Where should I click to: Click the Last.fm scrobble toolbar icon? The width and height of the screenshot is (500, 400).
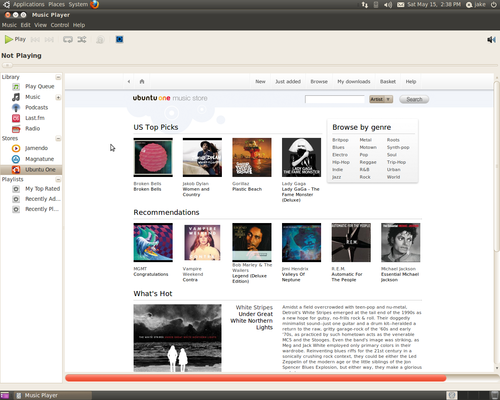pos(100,40)
